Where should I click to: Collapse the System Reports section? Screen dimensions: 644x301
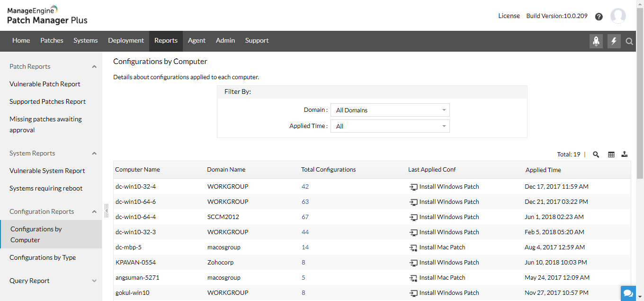(x=94, y=154)
